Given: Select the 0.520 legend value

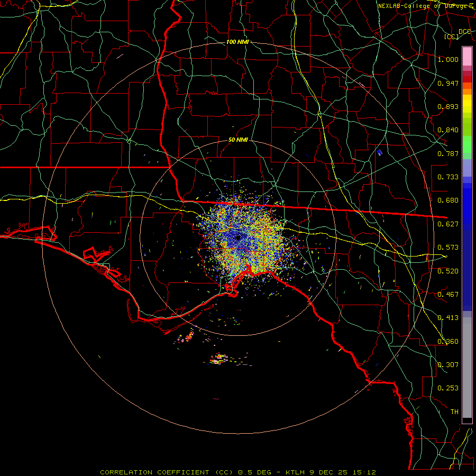Looking at the screenshot, I should pyautogui.click(x=448, y=271).
